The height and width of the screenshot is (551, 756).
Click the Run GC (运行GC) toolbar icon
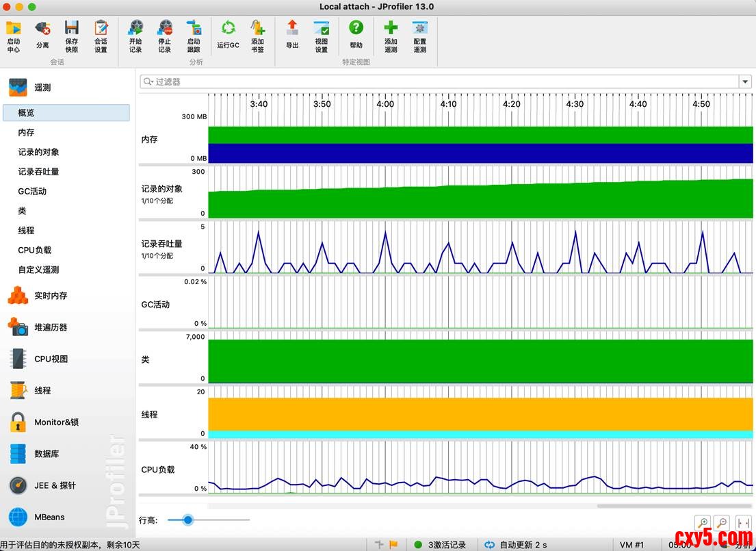pyautogui.click(x=228, y=29)
